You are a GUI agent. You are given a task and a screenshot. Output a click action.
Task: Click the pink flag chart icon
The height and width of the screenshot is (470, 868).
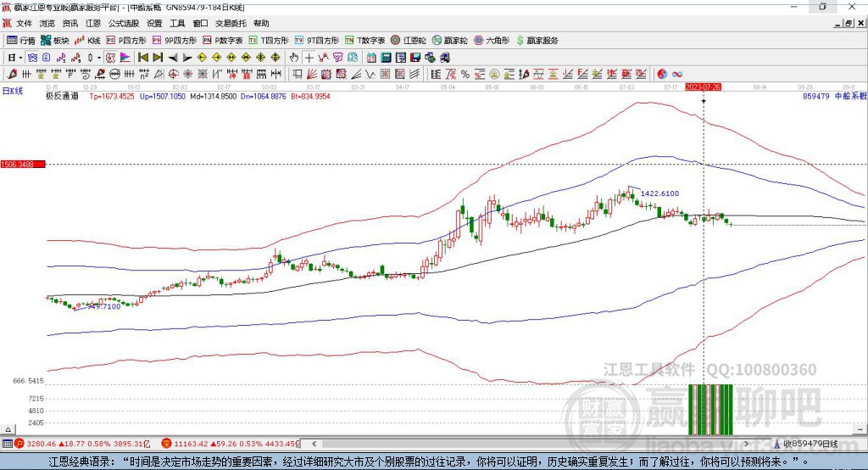(x=125, y=58)
